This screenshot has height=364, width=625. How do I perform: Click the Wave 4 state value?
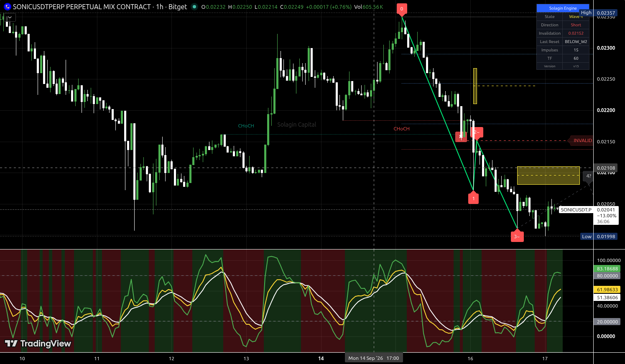576,17
